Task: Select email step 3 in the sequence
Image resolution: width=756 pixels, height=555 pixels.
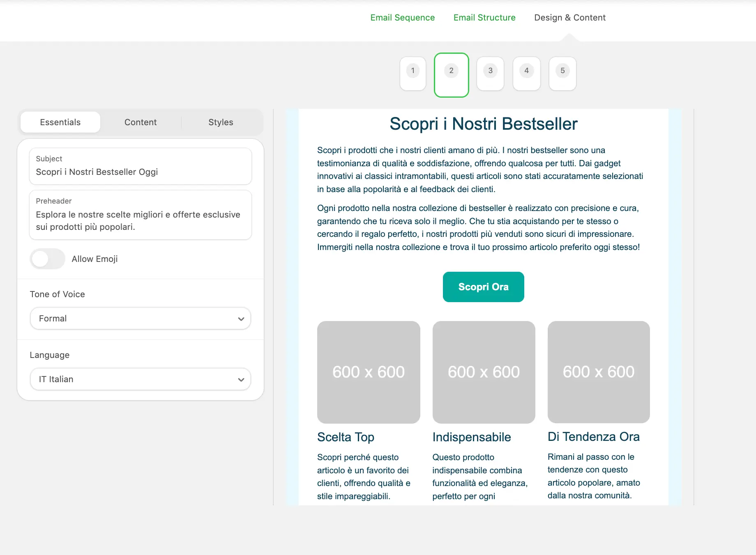Action: click(x=490, y=74)
